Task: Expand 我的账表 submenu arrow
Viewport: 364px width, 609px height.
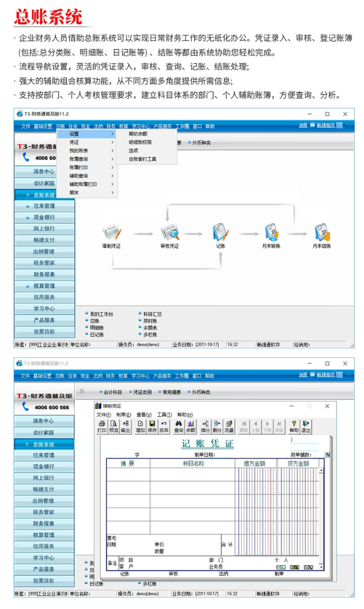Action: [x=113, y=151]
